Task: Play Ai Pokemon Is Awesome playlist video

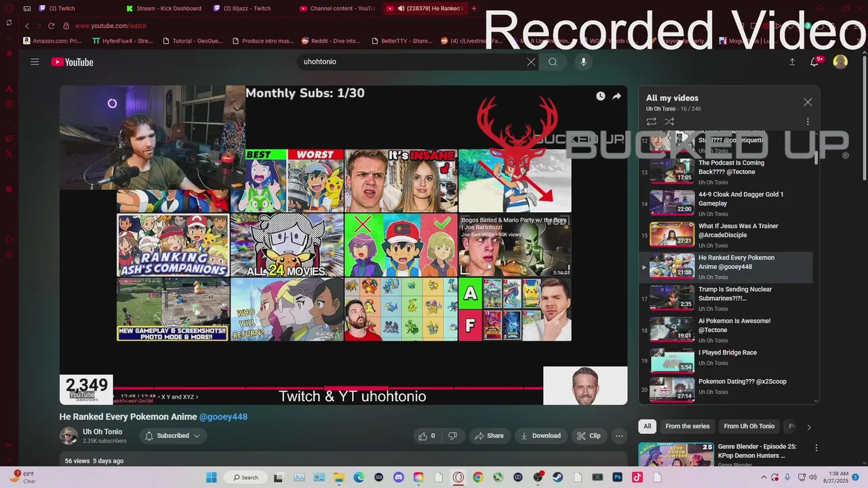Action: (727, 330)
